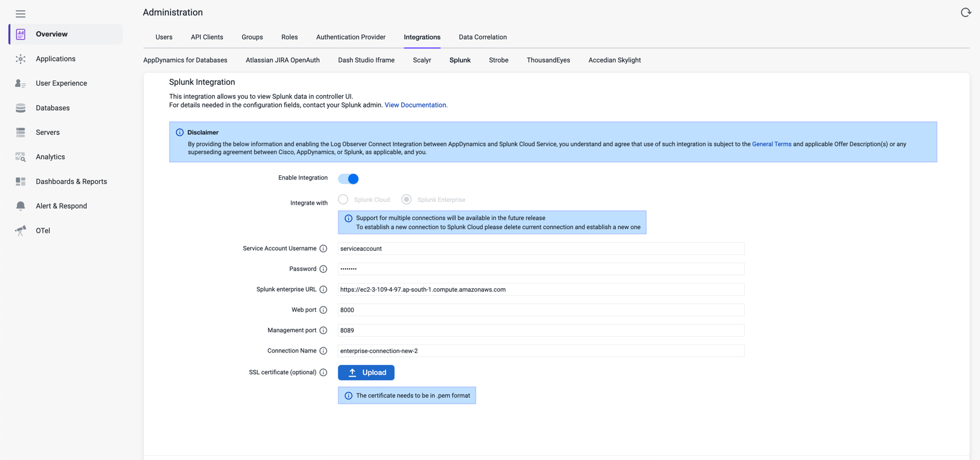Open the Accedian Skylight integration sub-tab
Viewport: 980px width, 460px height.
(x=614, y=60)
